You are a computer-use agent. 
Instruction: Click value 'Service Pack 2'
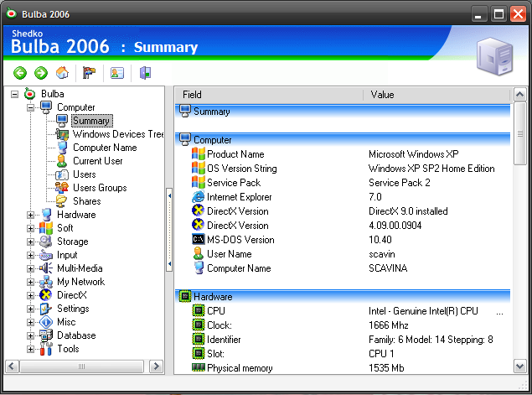point(400,183)
